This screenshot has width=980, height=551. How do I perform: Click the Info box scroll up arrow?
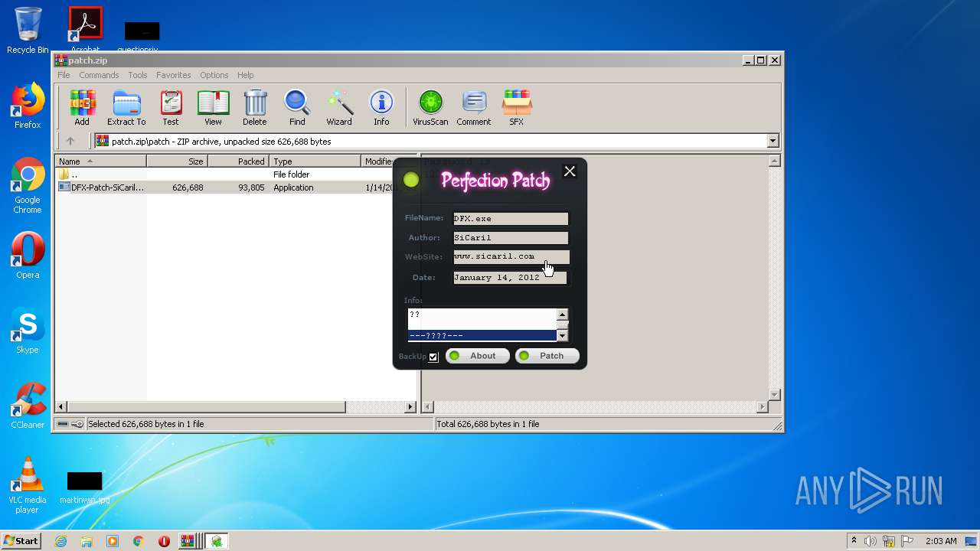562,315
